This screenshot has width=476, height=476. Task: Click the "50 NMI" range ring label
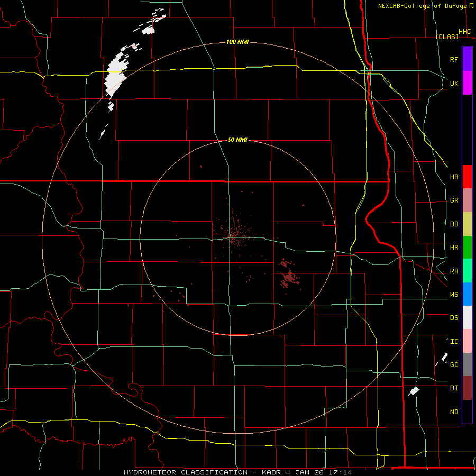[x=237, y=140]
